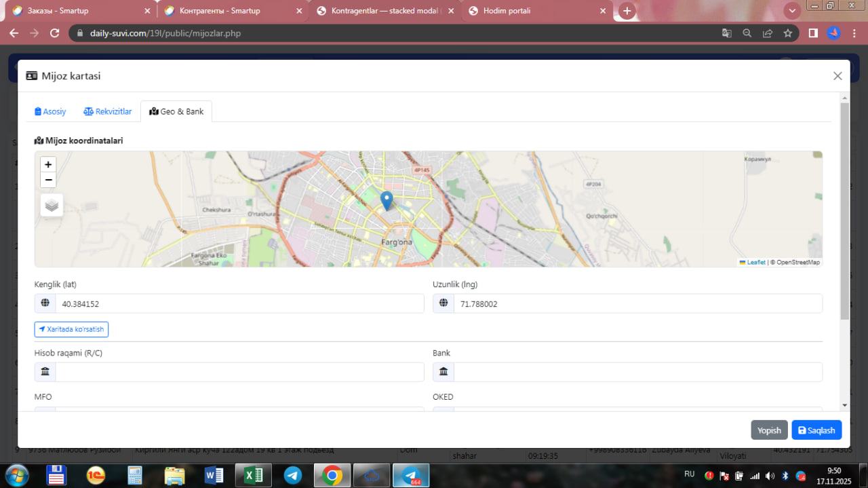Close the Mijoz kartasi dialog
Image resolution: width=868 pixels, height=488 pixels.
coord(837,76)
